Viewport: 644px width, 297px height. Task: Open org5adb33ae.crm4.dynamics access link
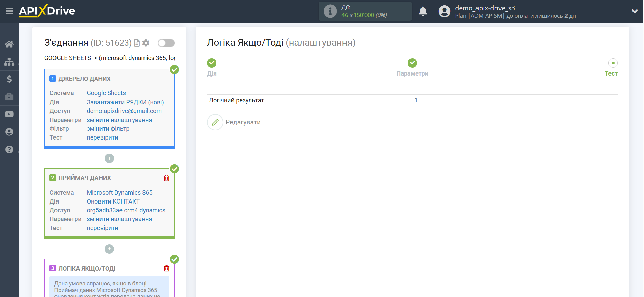[x=126, y=210]
